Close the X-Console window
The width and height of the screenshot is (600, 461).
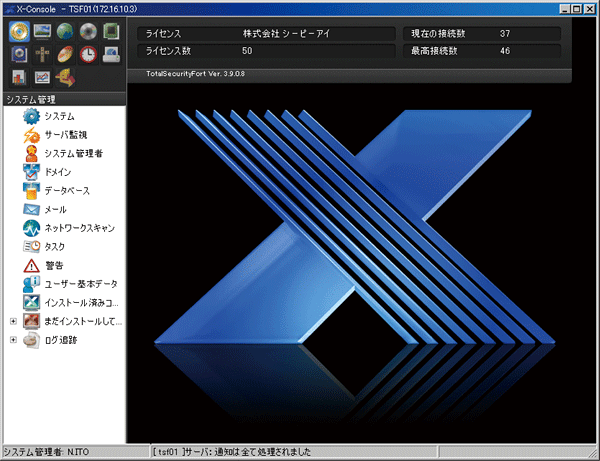(x=589, y=9)
